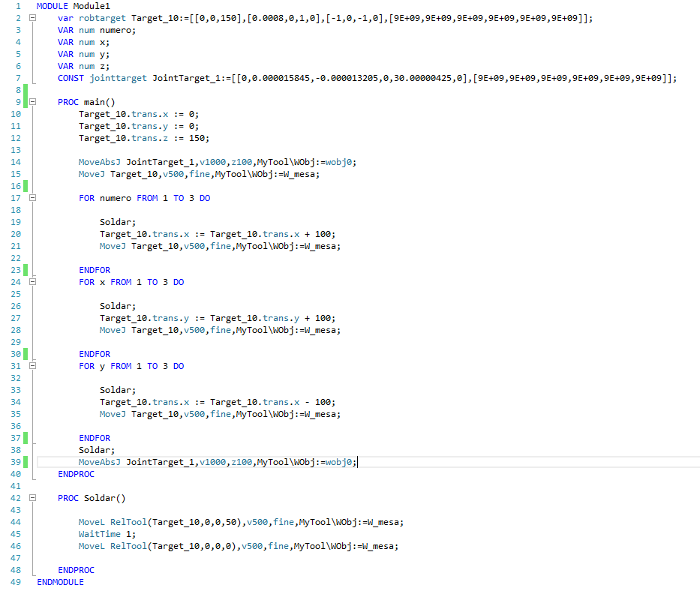The width and height of the screenshot is (700, 600).
Task: Click the Soldar; call on line 26
Action: pyautogui.click(x=117, y=306)
